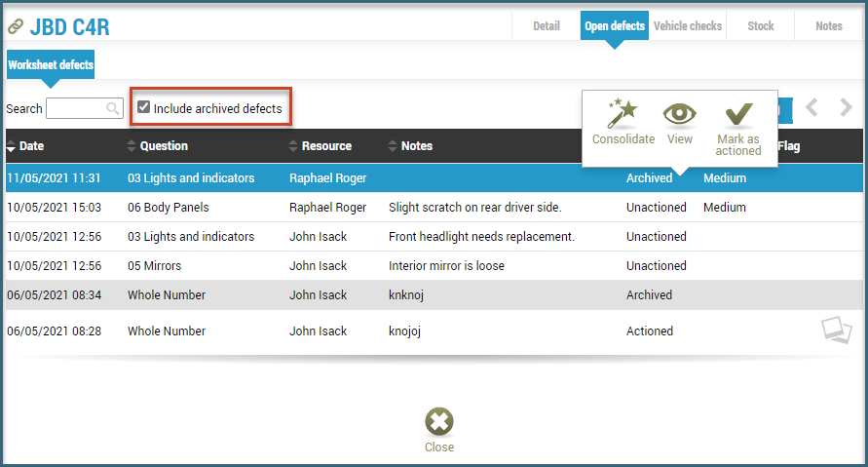
Task: Click 05 Mirrors question cell
Action: click(155, 266)
